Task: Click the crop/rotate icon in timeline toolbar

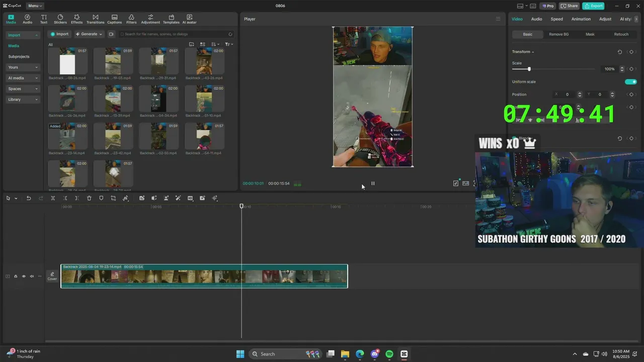Action: click(113, 198)
